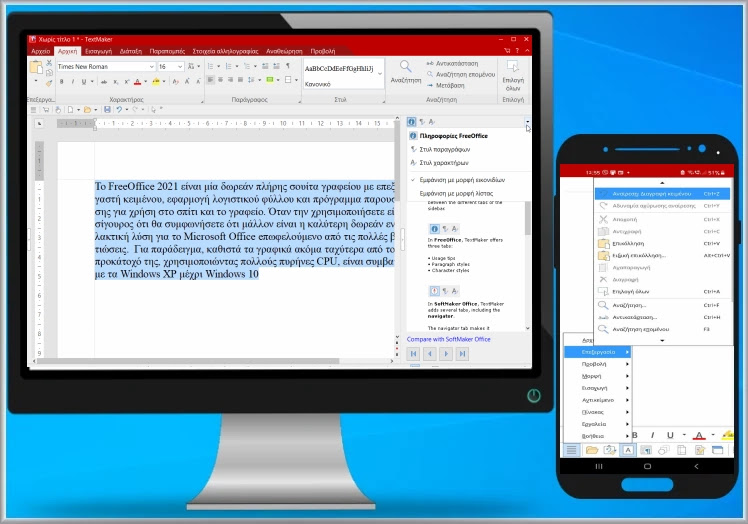Justify paragraph text in the ribbon
Screen dimensions: 748x524
point(240,80)
